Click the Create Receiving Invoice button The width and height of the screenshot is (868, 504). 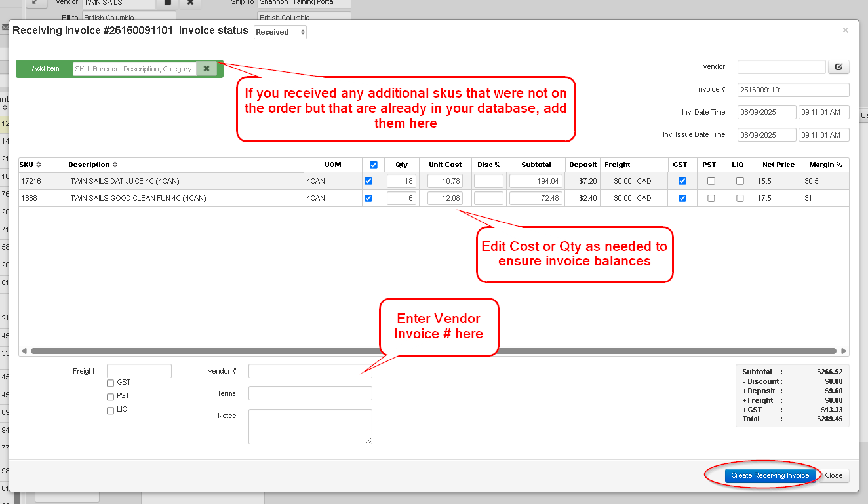770,476
